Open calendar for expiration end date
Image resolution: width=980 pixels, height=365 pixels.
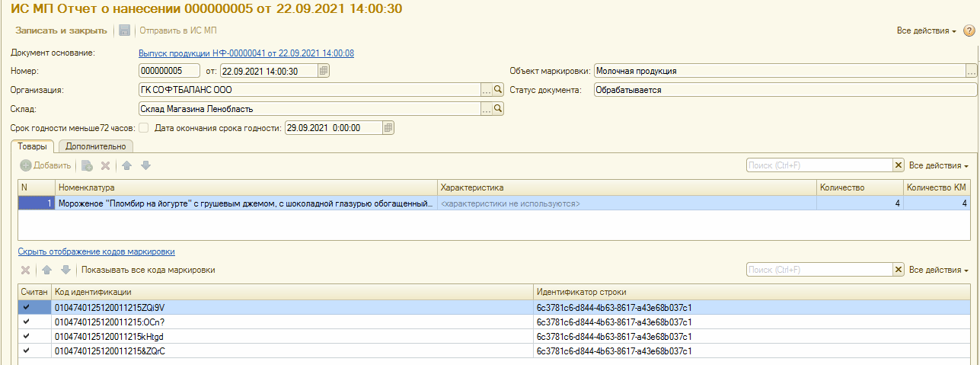tap(388, 128)
